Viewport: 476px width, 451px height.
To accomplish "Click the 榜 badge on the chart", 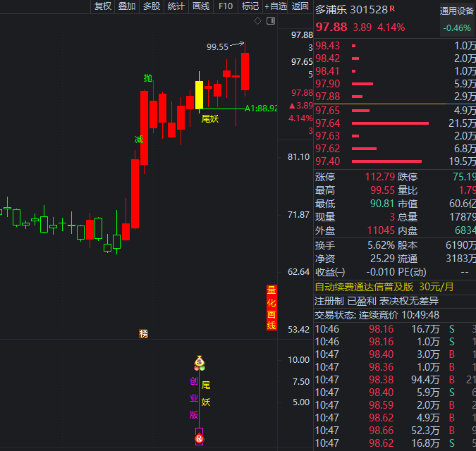I will tap(143, 334).
